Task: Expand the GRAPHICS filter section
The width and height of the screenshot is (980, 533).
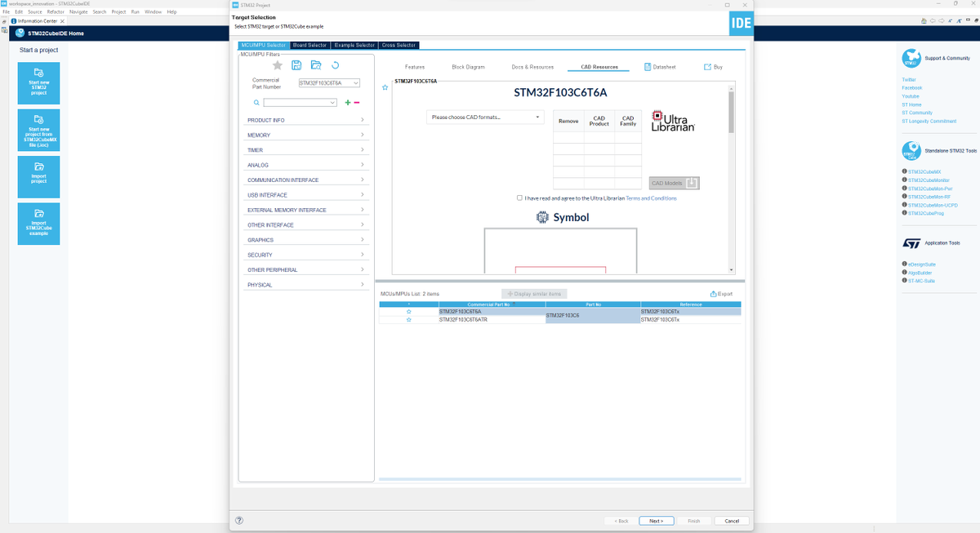Action: [305, 240]
